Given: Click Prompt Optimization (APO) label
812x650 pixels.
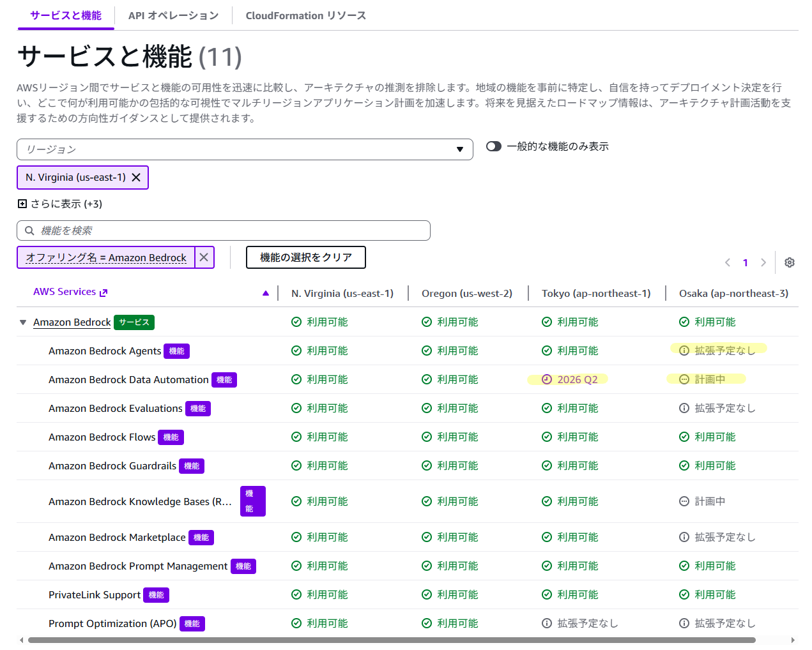Looking at the screenshot, I should tap(112, 624).
